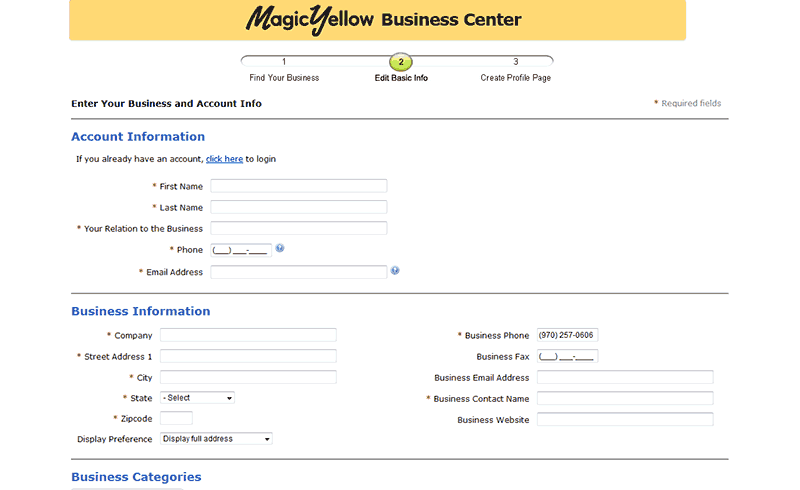Image resolution: width=800 pixels, height=490 pixels.
Task: Click the account Phone input
Action: click(241, 250)
